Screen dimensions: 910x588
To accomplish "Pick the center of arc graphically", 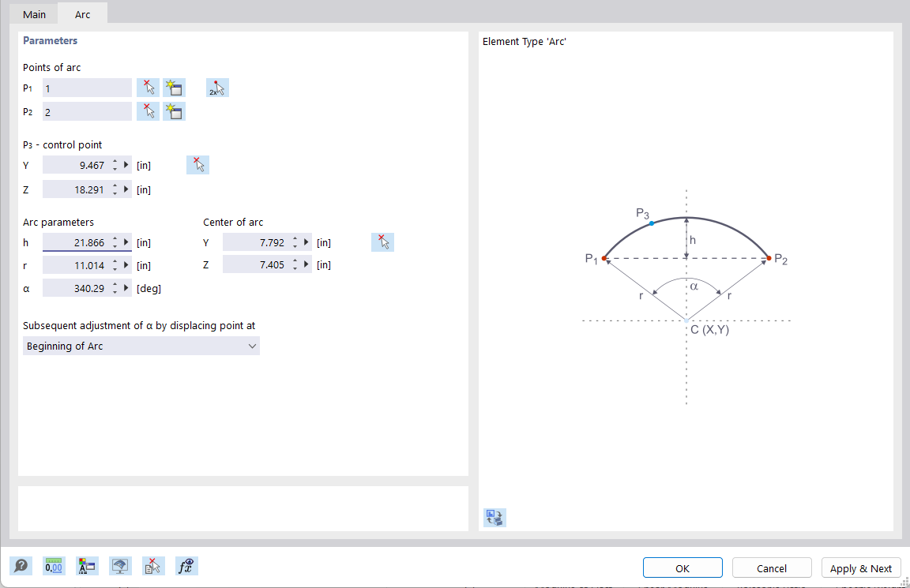I will point(382,242).
